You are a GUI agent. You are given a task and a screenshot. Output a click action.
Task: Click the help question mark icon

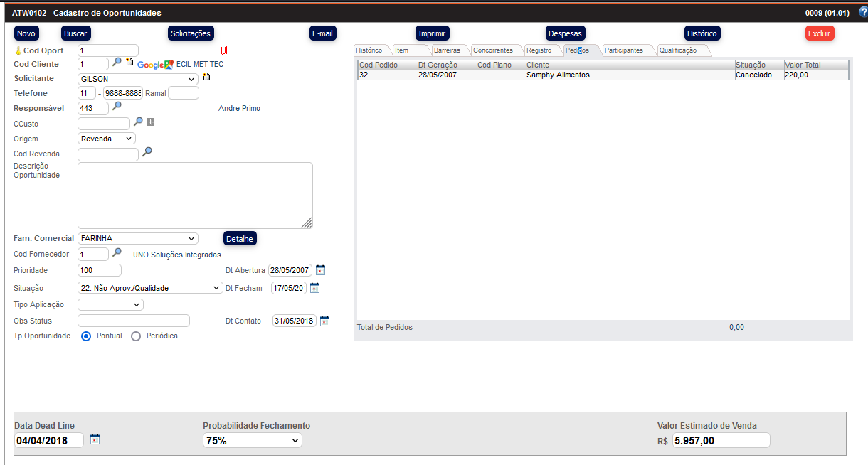coord(863,12)
